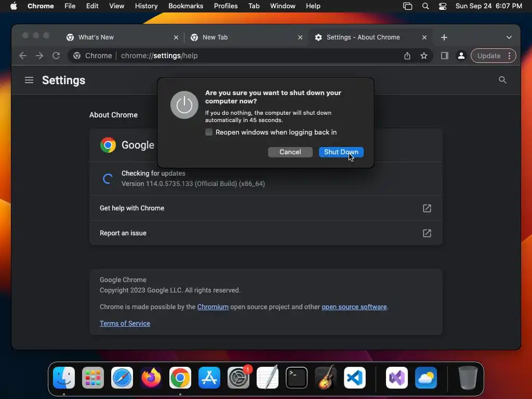Open the profile avatar menu
This screenshot has width=532, height=399.
tap(461, 56)
